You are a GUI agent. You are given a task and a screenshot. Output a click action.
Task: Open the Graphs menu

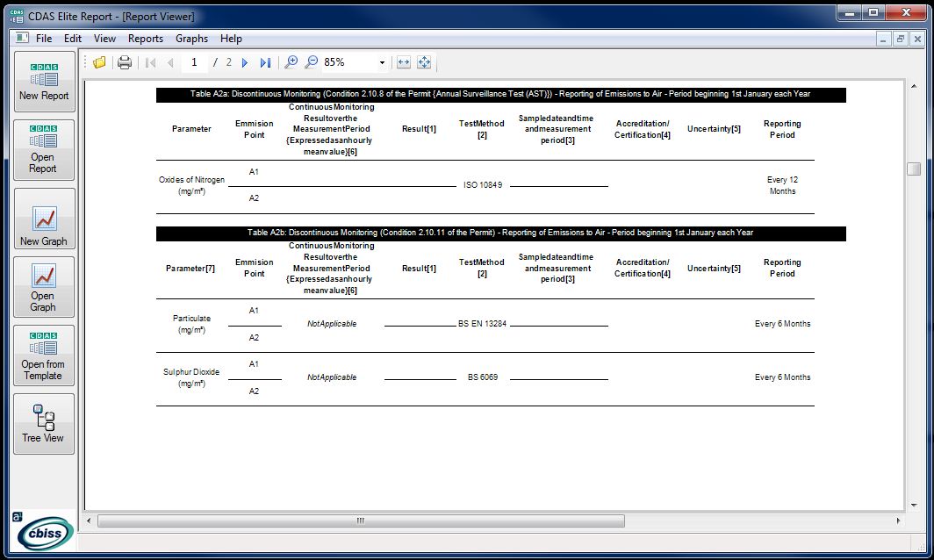pos(191,39)
